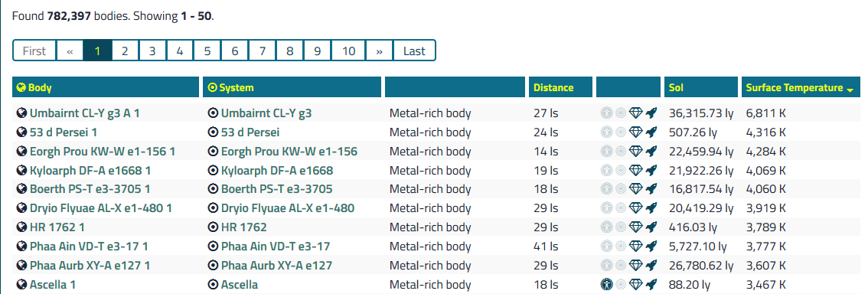Click the diamond icon in the Phaa Ain VD-T e3-17 row

tap(635, 247)
